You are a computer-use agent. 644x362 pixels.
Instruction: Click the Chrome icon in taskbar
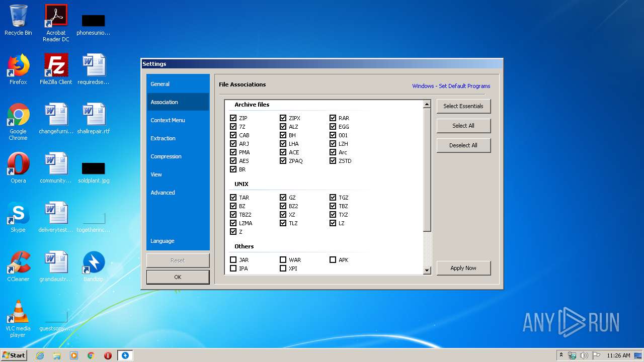click(x=91, y=355)
